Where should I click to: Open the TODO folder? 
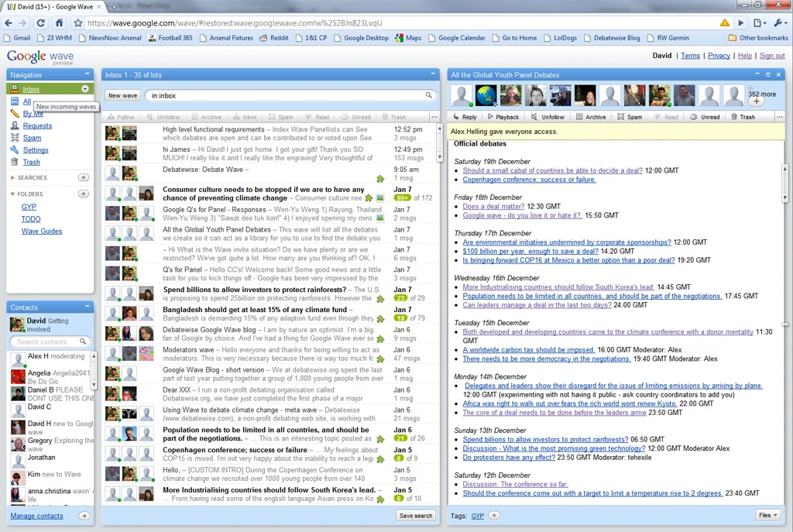[x=31, y=218]
